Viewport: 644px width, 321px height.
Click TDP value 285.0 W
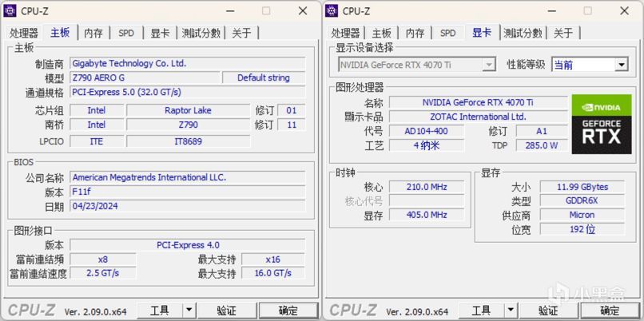click(542, 145)
